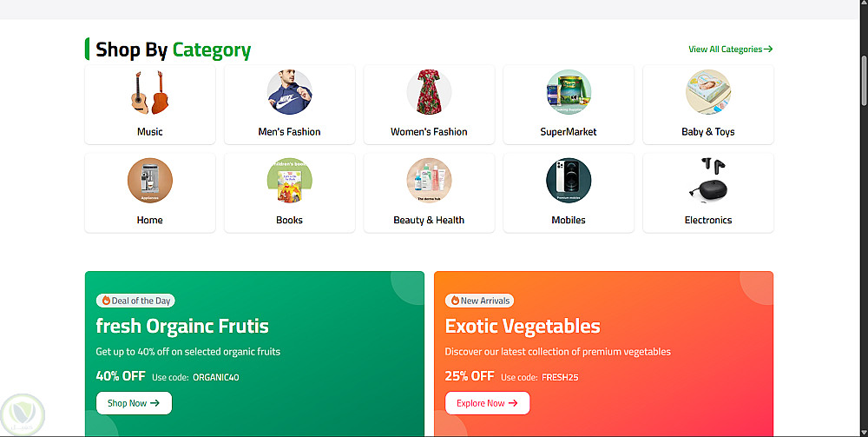Click the Explore Now button
This screenshot has height=437, width=868.
coord(487,403)
